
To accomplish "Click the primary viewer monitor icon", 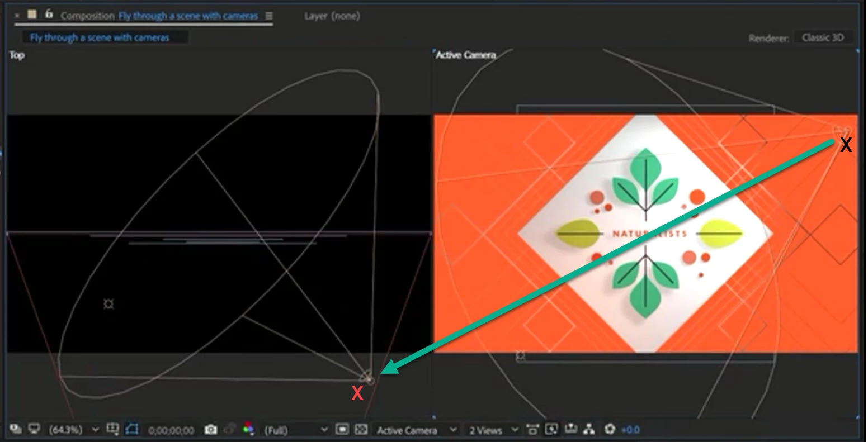I will 35,429.
